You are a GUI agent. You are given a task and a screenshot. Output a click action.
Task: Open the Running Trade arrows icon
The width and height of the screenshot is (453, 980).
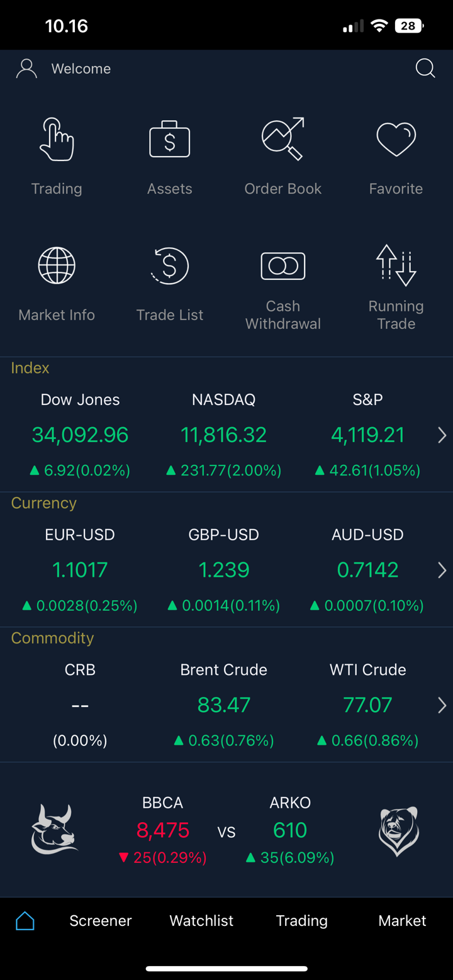[x=396, y=266]
